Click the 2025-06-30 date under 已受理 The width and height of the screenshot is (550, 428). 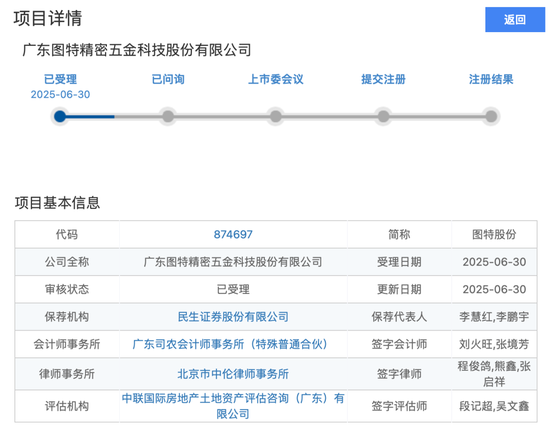click(x=60, y=94)
